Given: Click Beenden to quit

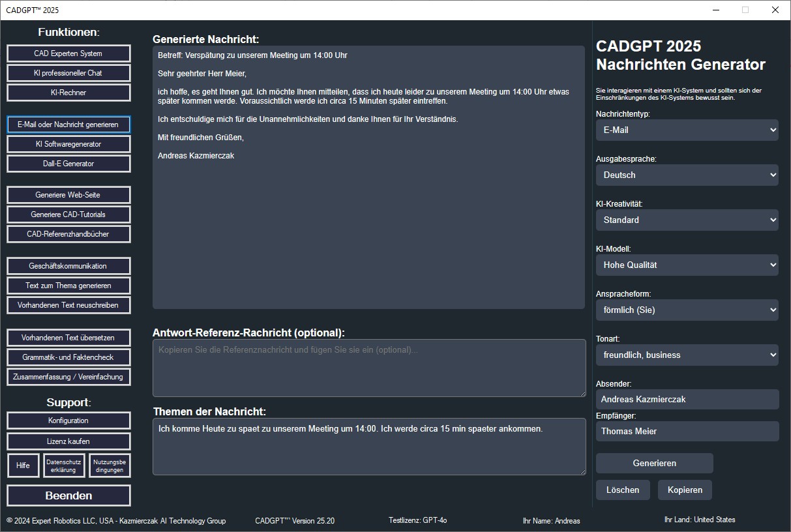Looking at the screenshot, I should click(68, 495).
